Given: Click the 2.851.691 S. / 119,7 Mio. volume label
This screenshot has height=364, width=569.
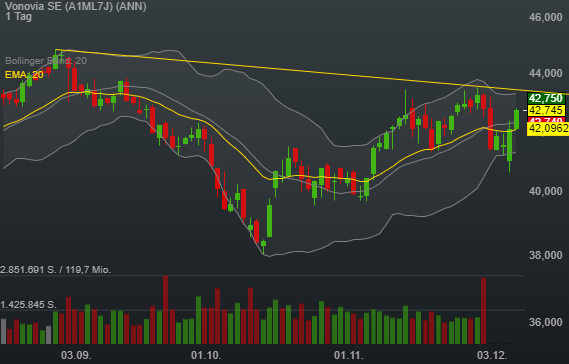Looking at the screenshot, I should click(56, 270).
